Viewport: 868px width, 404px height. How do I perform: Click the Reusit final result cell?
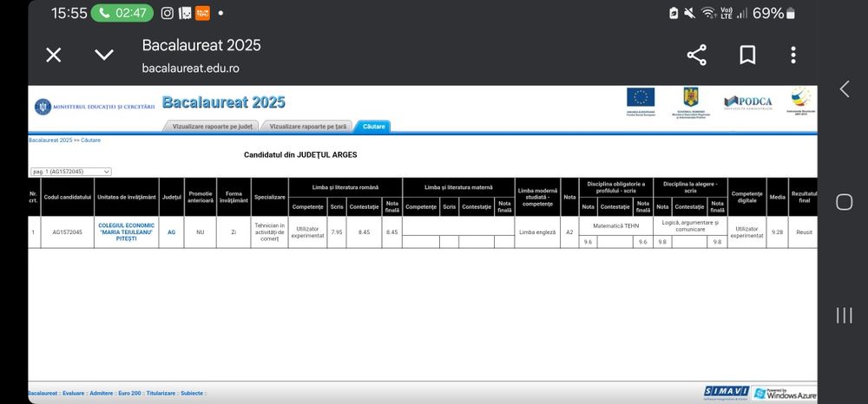pyautogui.click(x=803, y=232)
